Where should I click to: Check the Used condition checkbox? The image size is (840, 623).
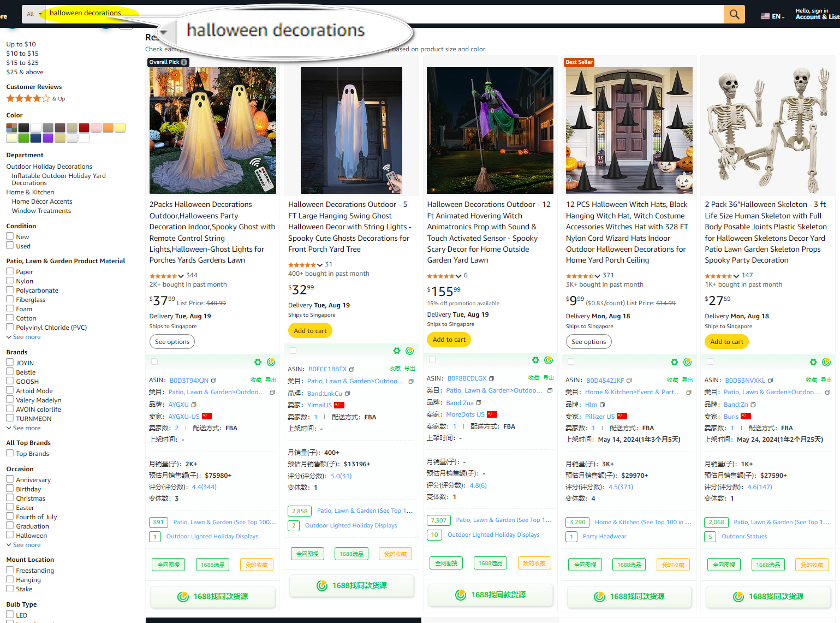click(10, 245)
